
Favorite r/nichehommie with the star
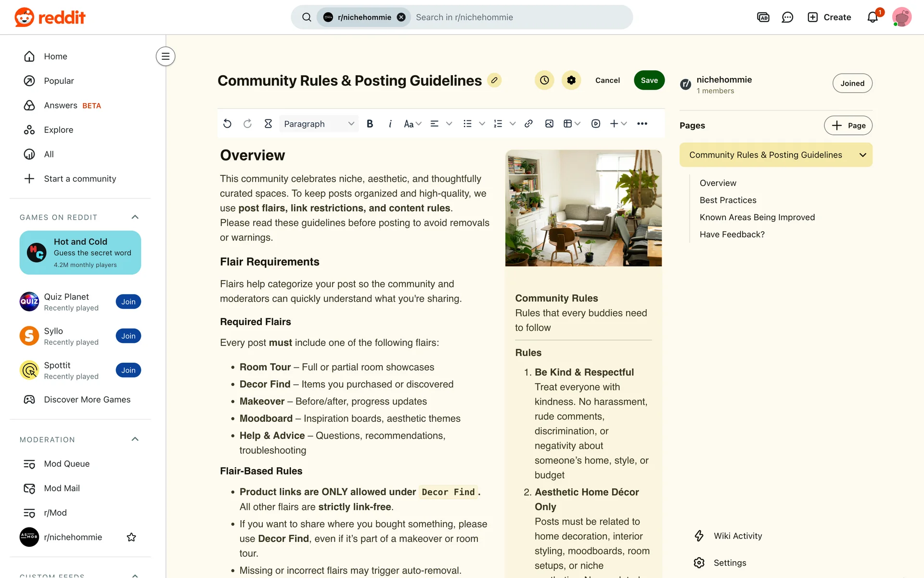point(131,537)
